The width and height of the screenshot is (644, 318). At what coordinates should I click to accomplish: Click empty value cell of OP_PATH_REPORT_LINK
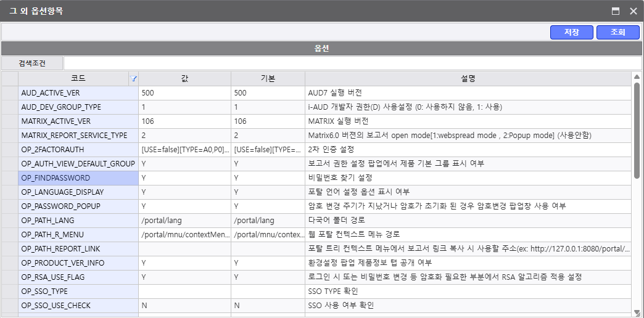[185, 249]
